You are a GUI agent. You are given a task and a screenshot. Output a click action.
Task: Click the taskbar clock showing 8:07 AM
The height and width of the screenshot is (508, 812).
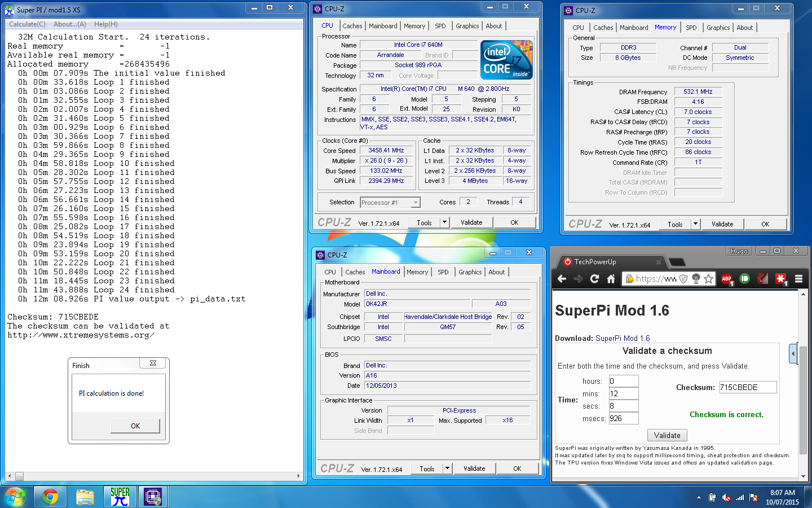click(782, 497)
